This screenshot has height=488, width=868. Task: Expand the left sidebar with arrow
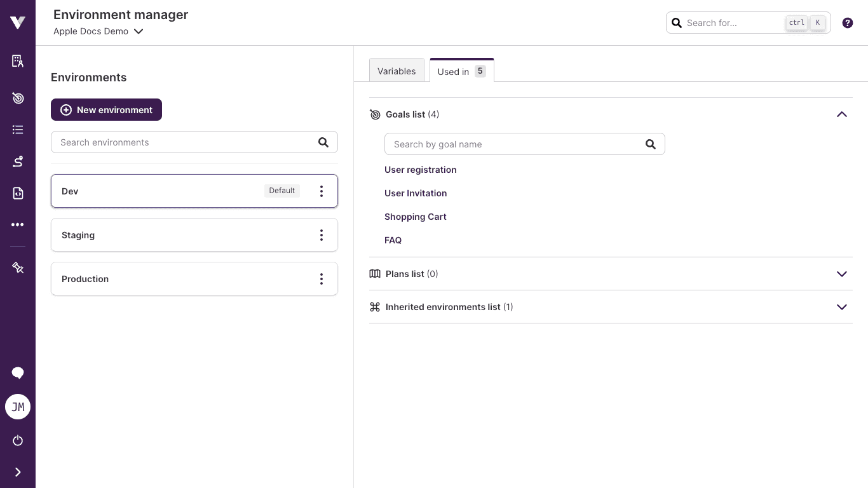click(18, 472)
